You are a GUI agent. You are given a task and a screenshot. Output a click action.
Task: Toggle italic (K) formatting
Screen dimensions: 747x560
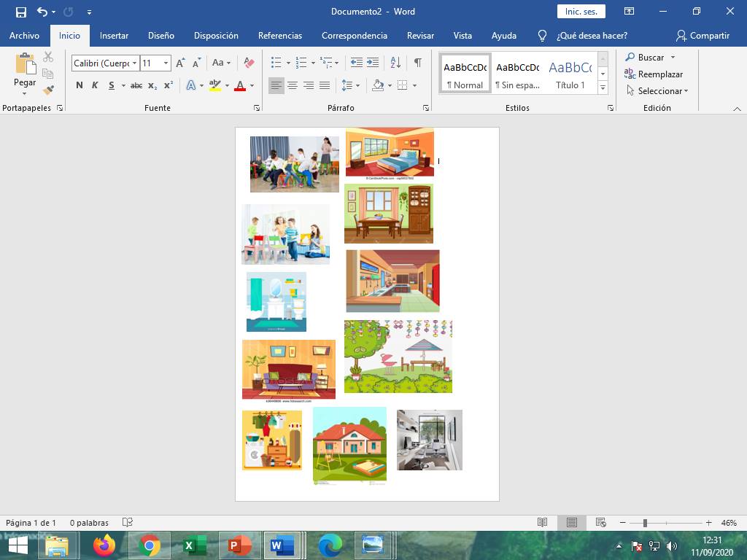95,85
